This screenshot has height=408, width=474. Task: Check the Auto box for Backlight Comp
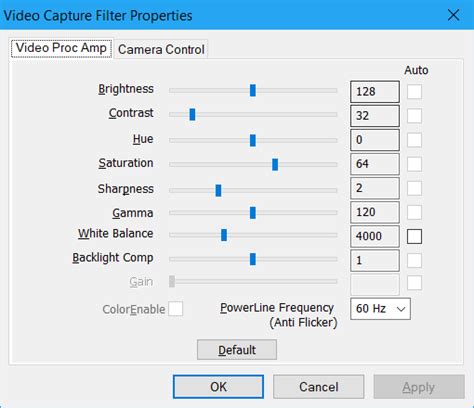[x=414, y=260]
